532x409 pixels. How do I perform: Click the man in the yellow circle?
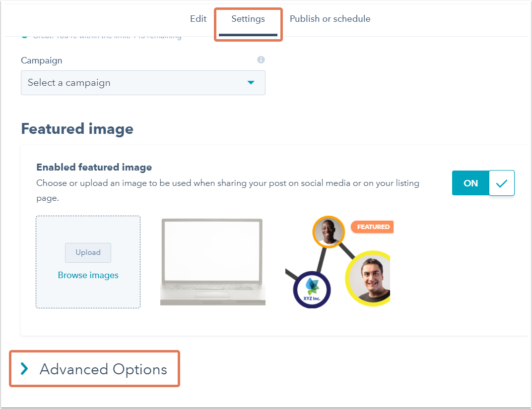click(370, 277)
